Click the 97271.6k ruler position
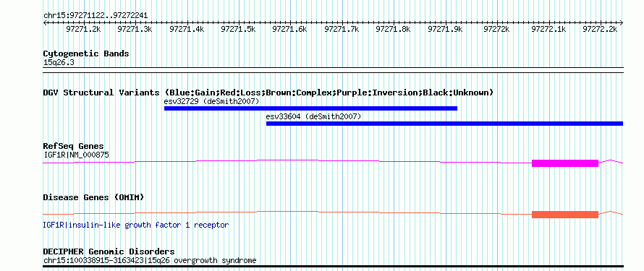644x271 pixels. tap(290, 30)
